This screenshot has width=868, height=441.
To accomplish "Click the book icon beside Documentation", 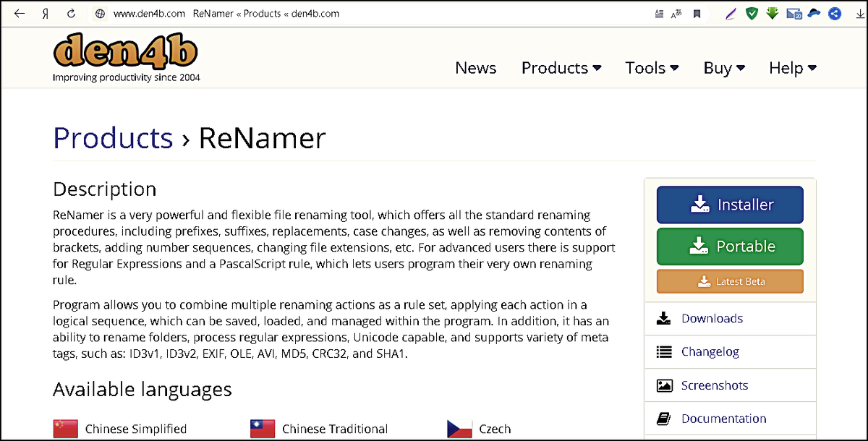I will [x=664, y=419].
